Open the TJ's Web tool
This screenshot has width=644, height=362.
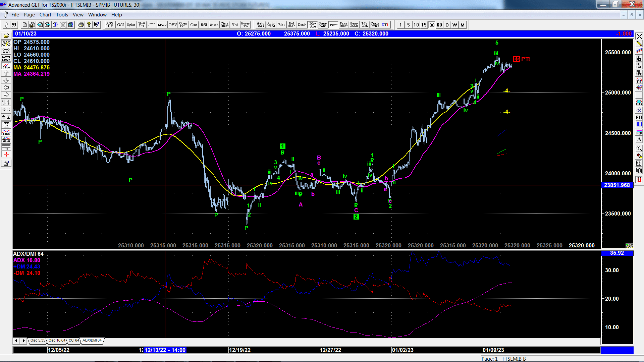[x=364, y=25]
